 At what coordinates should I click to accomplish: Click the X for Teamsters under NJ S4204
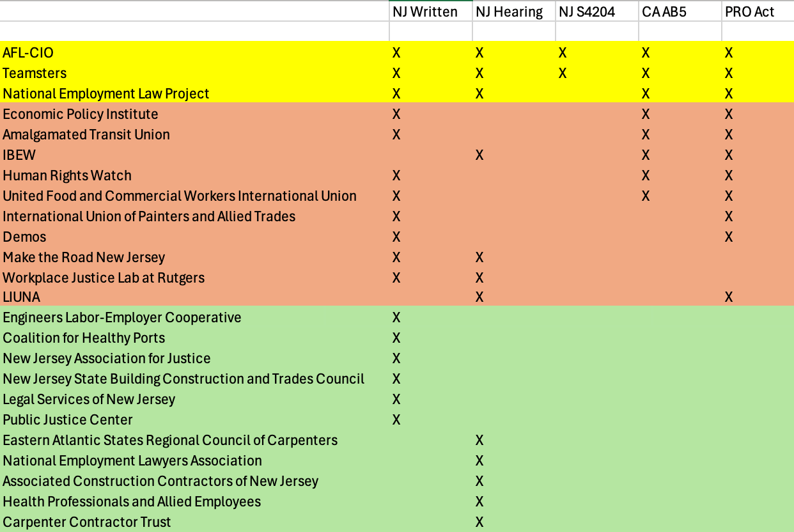563,73
